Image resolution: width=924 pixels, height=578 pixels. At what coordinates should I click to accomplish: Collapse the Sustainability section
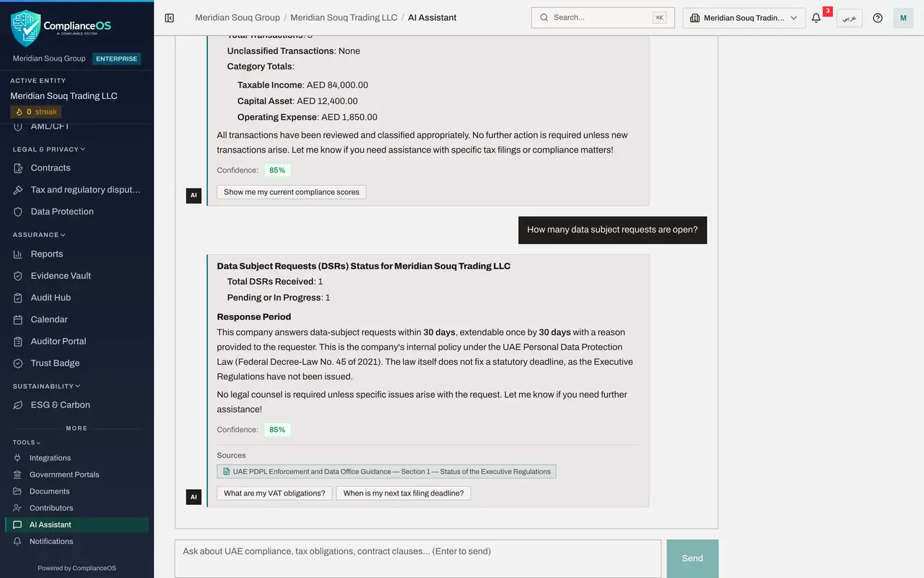(x=46, y=387)
